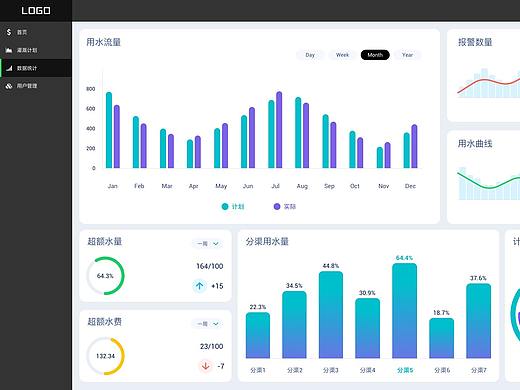520x390 pixels.
Task: Click the 分渠3 bar labeled 44.8%
Action: click(331, 315)
